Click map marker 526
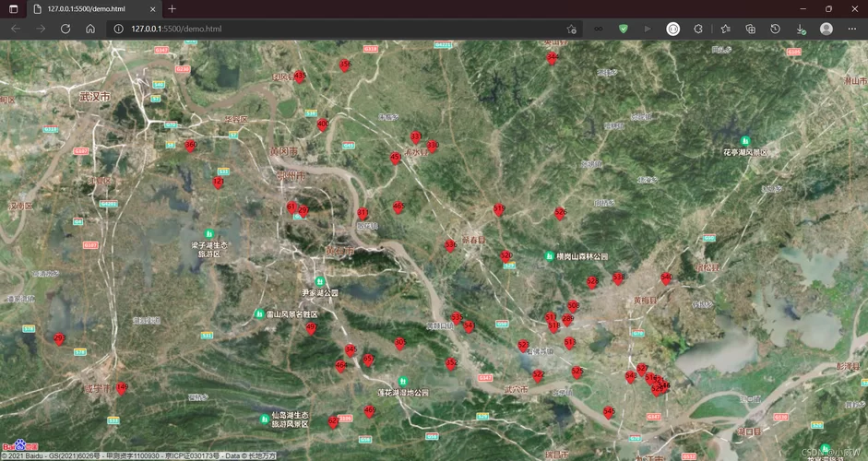The image size is (868, 461). 560,213
